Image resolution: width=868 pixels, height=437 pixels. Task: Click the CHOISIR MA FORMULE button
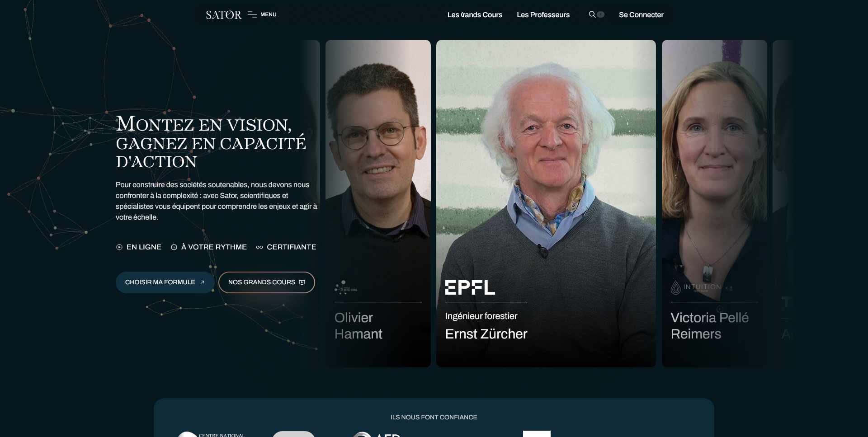[165, 282]
